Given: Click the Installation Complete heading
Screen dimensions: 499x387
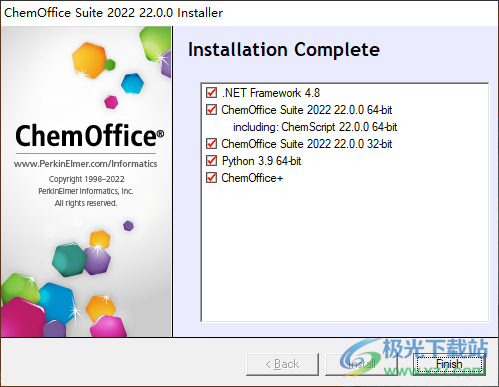Looking at the screenshot, I should click(284, 50).
